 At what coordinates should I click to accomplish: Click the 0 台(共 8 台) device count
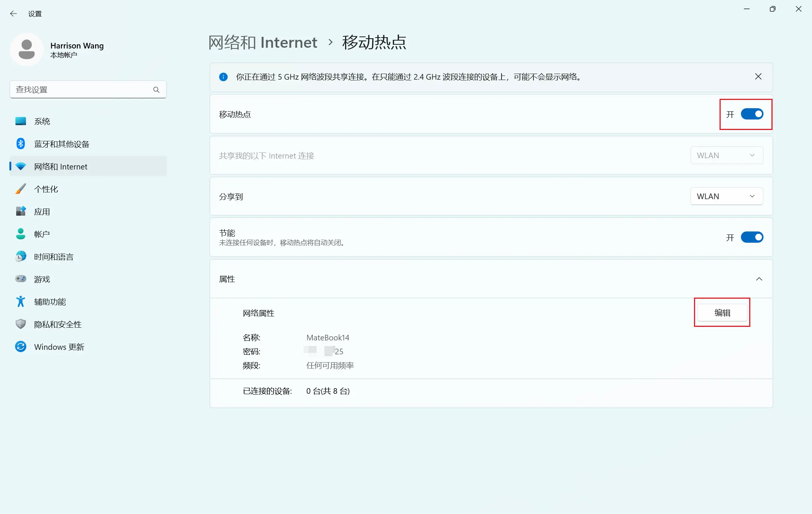pos(328,391)
